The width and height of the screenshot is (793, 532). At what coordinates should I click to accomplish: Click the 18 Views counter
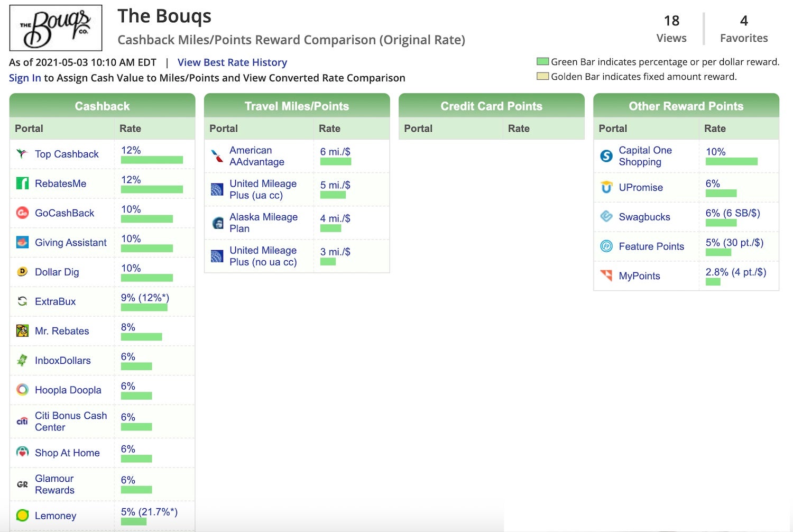point(671,29)
